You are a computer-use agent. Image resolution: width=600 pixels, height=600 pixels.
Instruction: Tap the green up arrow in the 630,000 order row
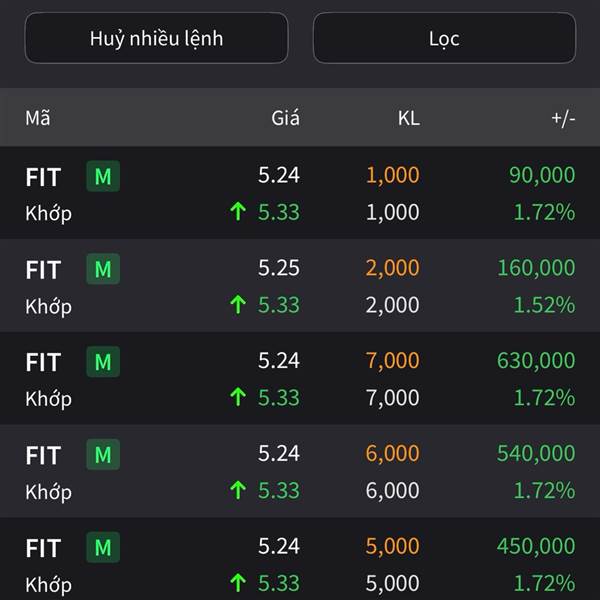[238, 397]
